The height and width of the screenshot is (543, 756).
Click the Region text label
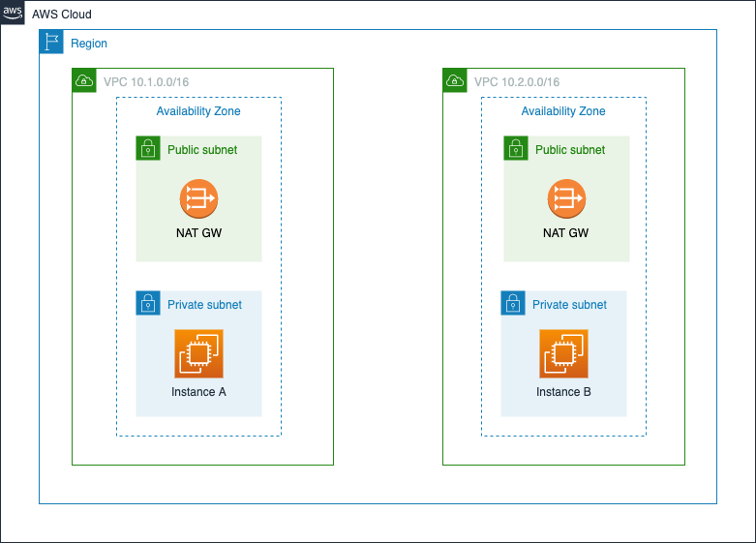[89, 44]
